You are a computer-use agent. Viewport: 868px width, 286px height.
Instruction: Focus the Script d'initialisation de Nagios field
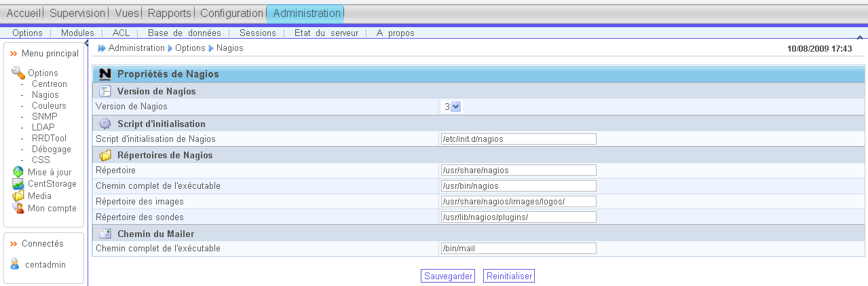[518, 139]
